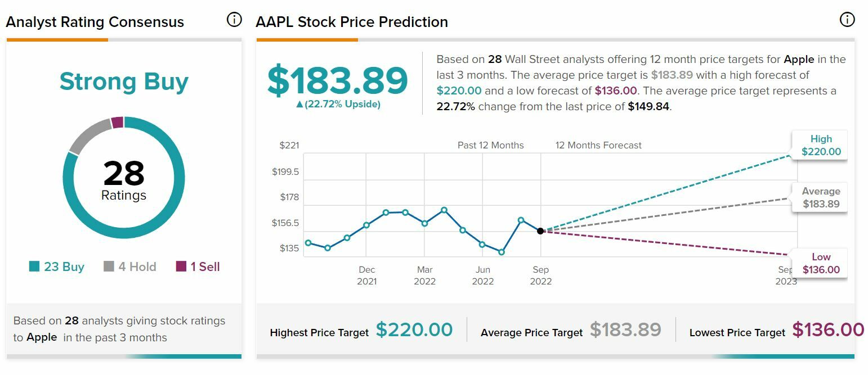Click the large $183.89 price target figure

(x=337, y=81)
